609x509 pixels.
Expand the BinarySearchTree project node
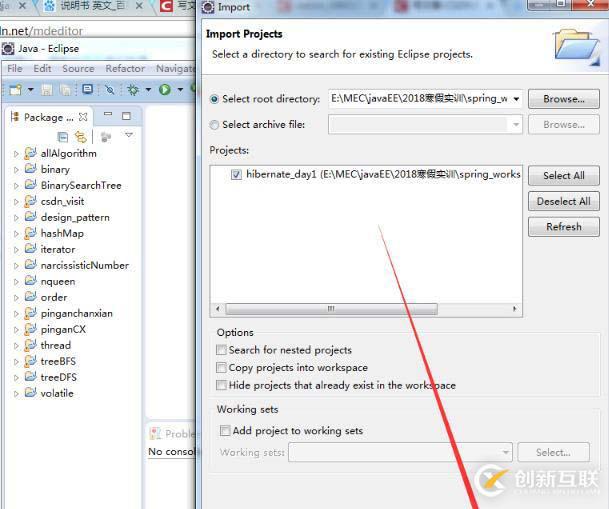point(16,186)
